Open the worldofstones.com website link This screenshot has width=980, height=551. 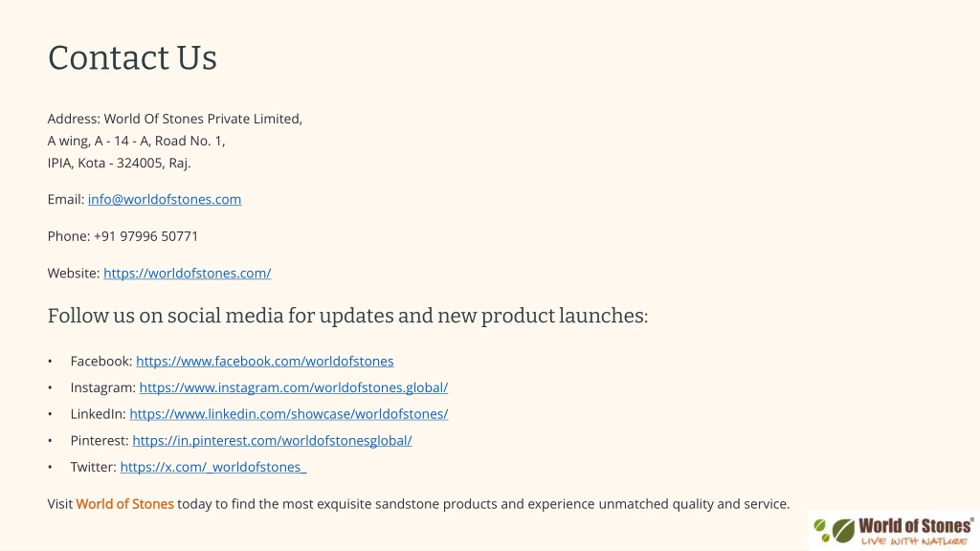point(187,273)
